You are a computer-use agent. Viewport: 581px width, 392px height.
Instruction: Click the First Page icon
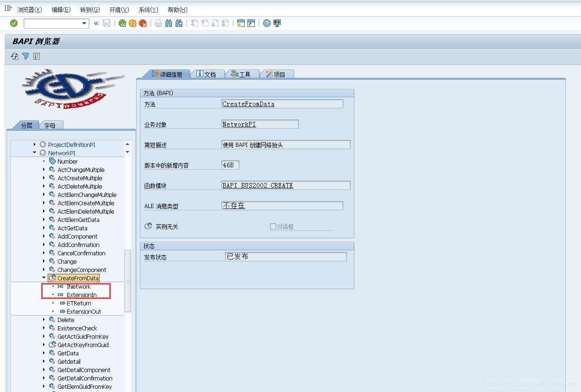pos(195,23)
